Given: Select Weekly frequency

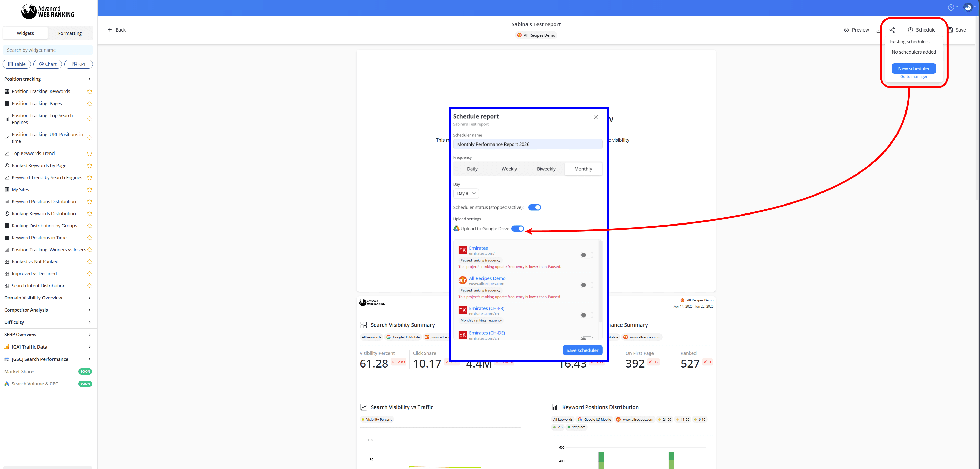Looking at the screenshot, I should point(509,169).
